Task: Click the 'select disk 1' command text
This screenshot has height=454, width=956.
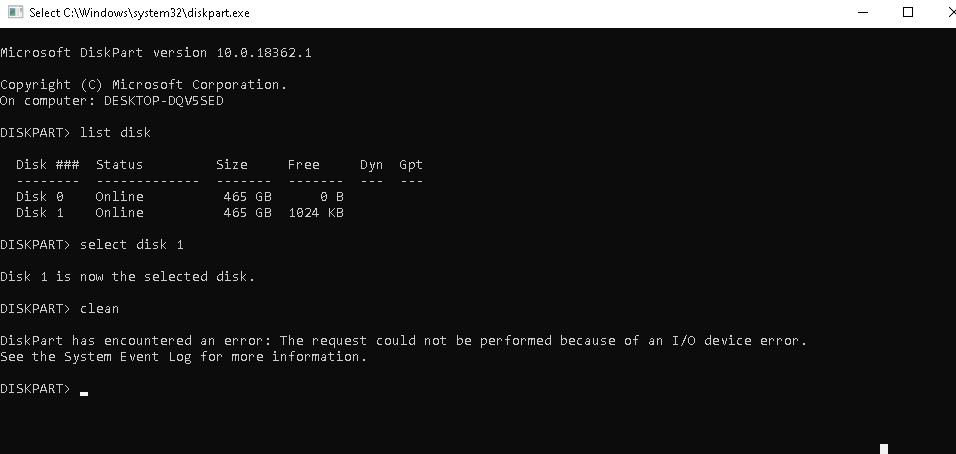Action: 132,244
